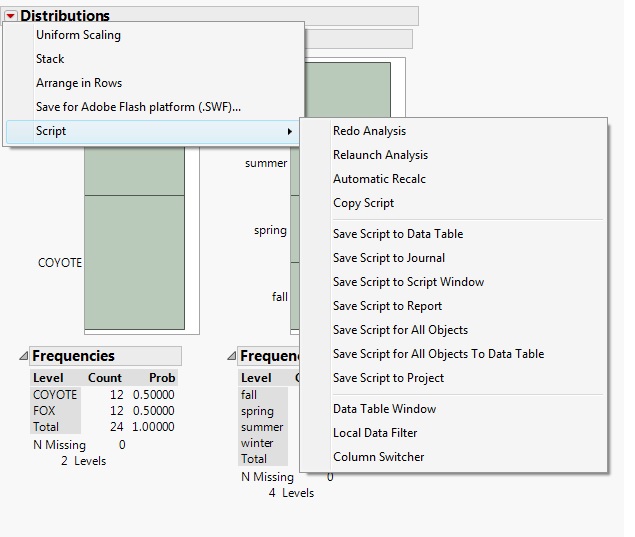The height and width of the screenshot is (537, 635).
Task: Open the Column Switcher
Action: (378, 457)
